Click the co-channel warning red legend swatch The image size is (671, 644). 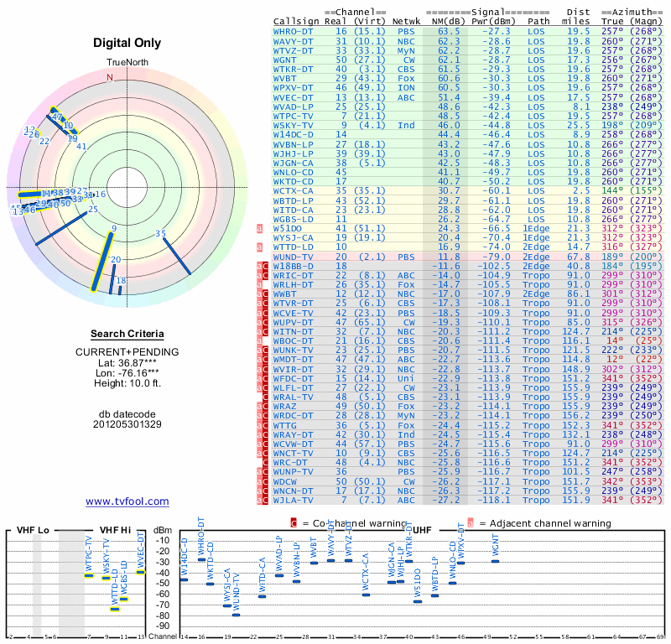pyautogui.click(x=294, y=523)
